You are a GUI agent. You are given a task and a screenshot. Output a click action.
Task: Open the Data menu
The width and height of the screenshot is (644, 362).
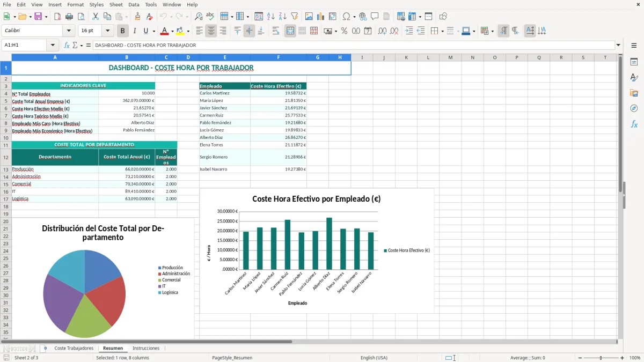tap(134, 4)
